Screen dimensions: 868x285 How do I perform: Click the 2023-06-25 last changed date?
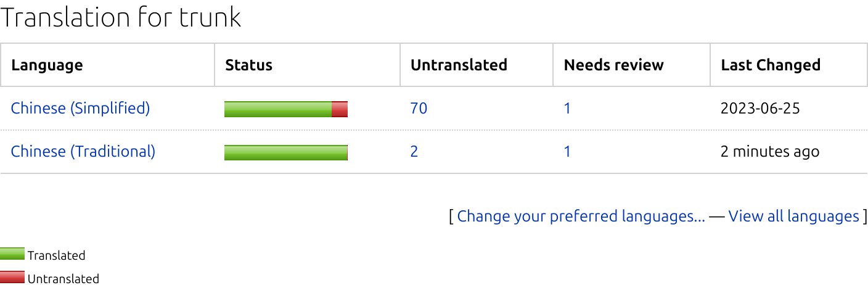click(759, 109)
